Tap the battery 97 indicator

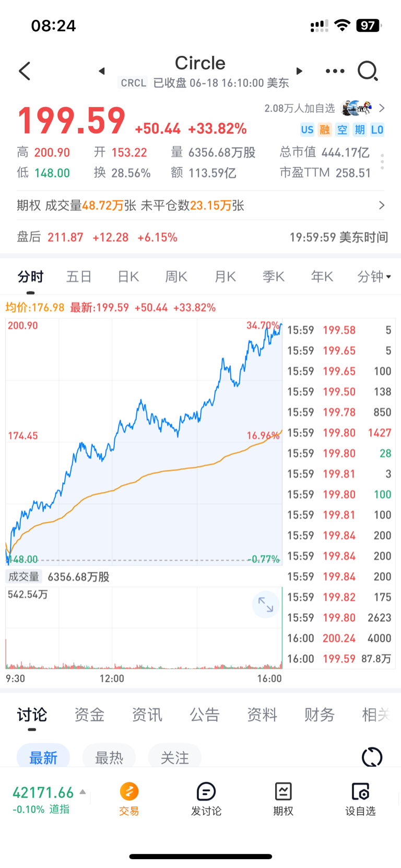coord(369,25)
